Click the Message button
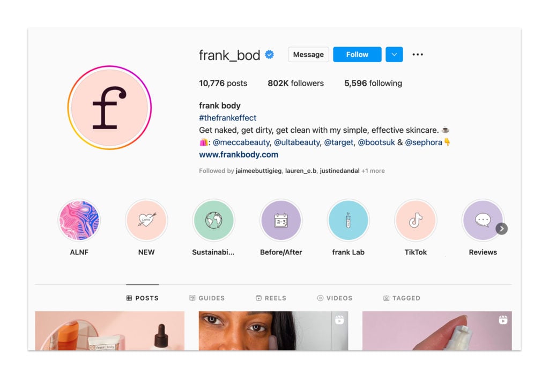The image size is (549, 392). pyautogui.click(x=308, y=55)
